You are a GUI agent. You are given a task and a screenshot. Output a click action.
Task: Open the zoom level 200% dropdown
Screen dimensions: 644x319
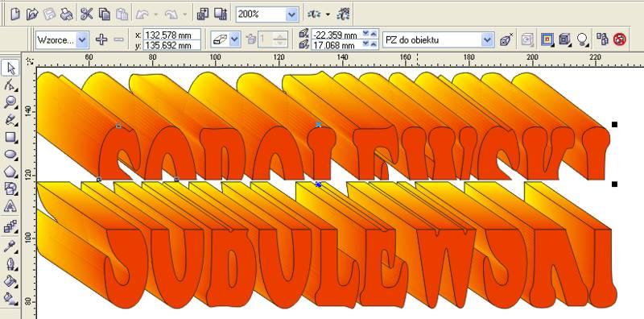coord(291,14)
